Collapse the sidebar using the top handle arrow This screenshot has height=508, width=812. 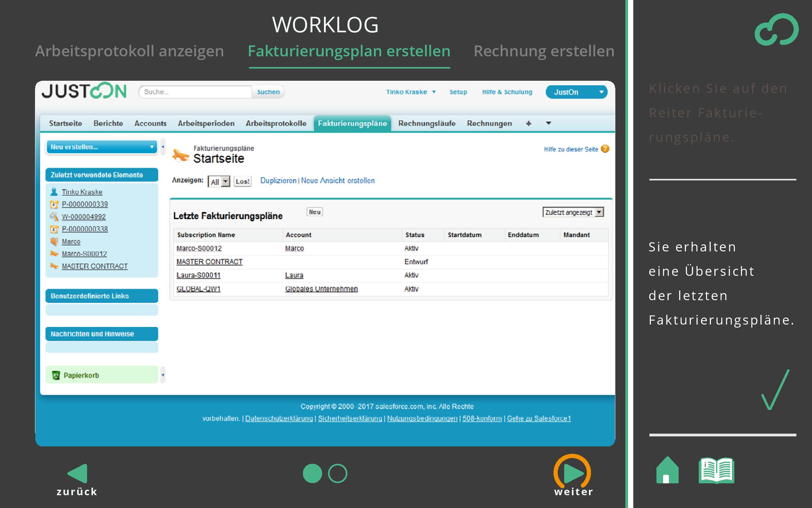coord(163,147)
